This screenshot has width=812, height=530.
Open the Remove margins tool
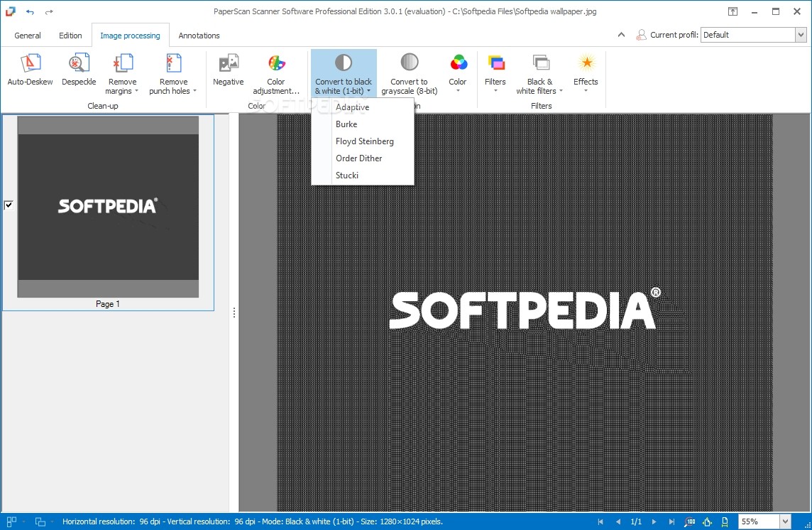(x=122, y=73)
